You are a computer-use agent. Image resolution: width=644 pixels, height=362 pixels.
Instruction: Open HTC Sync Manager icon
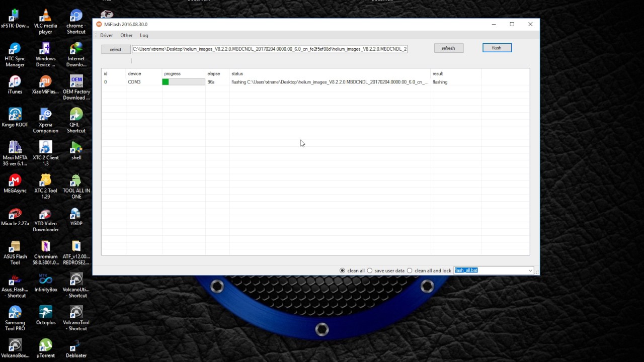tap(15, 55)
